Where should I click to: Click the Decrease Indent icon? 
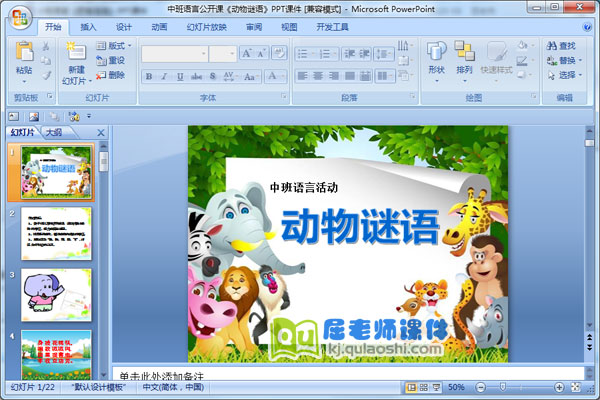click(349, 54)
